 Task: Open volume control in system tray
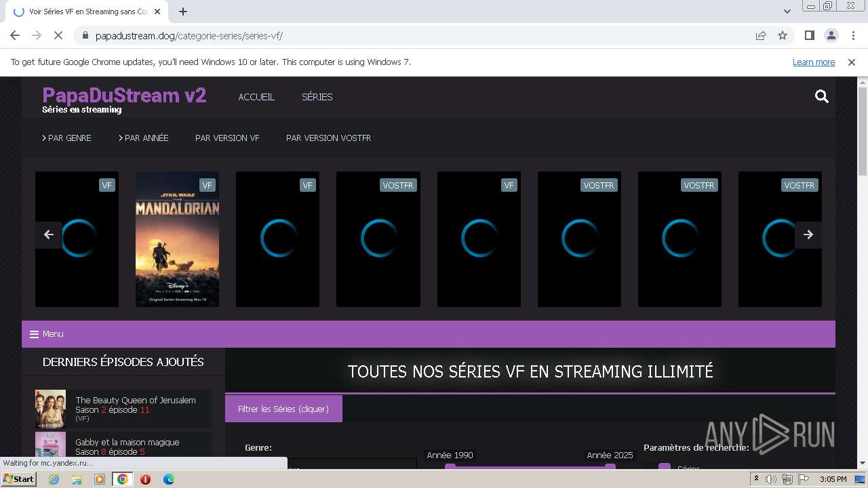click(x=771, y=479)
